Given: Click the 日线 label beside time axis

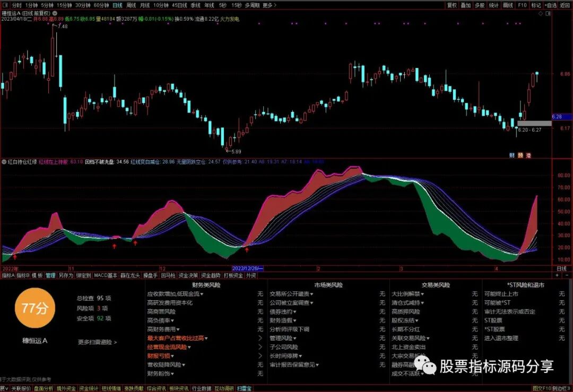Looking at the screenshot, I should click(561, 268).
